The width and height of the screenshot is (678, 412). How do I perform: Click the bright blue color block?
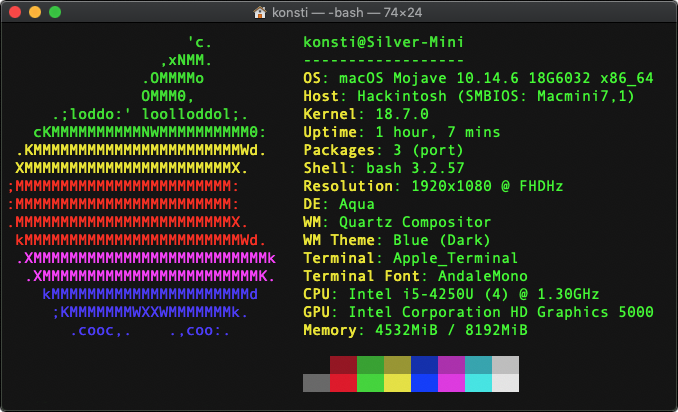click(424, 383)
